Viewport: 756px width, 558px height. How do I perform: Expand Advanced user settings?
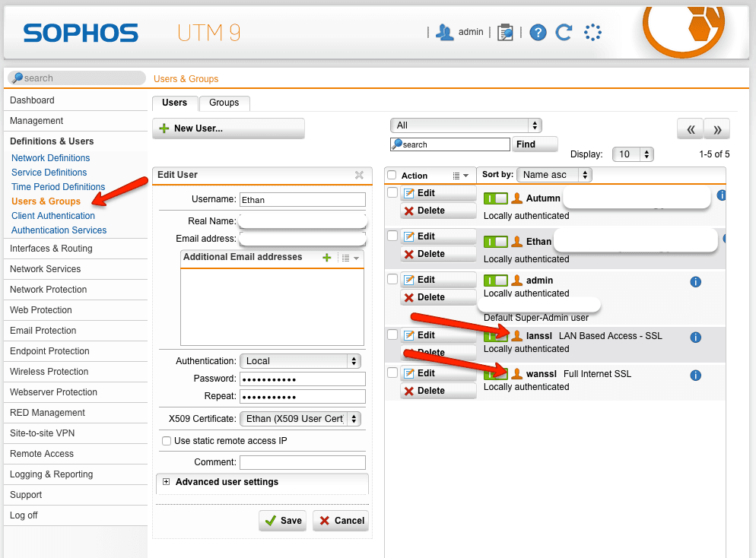point(167,482)
